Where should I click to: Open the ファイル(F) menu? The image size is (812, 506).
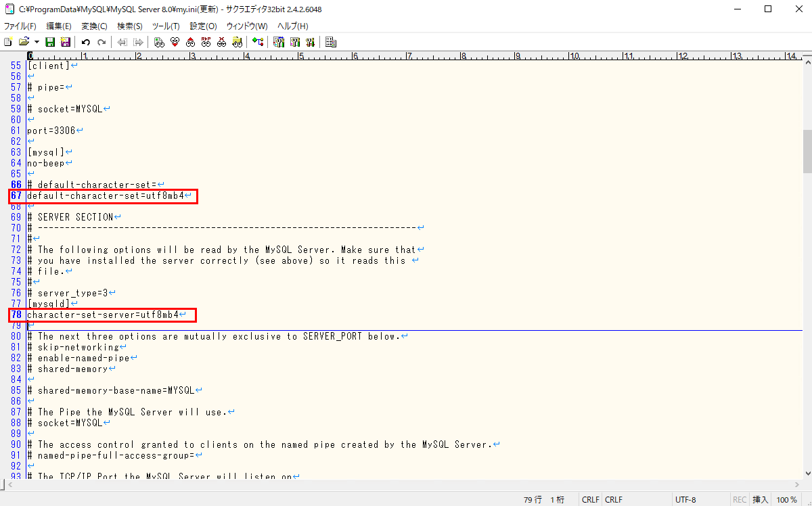pos(20,26)
